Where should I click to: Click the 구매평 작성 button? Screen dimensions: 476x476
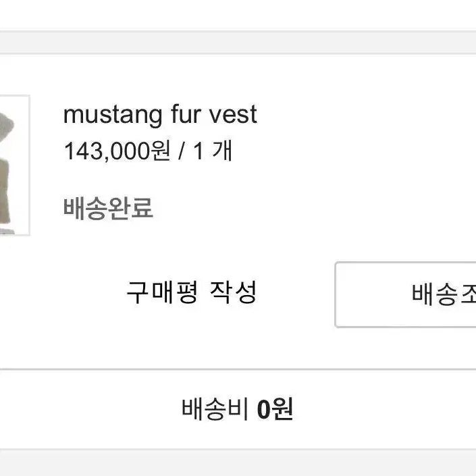click(x=192, y=292)
